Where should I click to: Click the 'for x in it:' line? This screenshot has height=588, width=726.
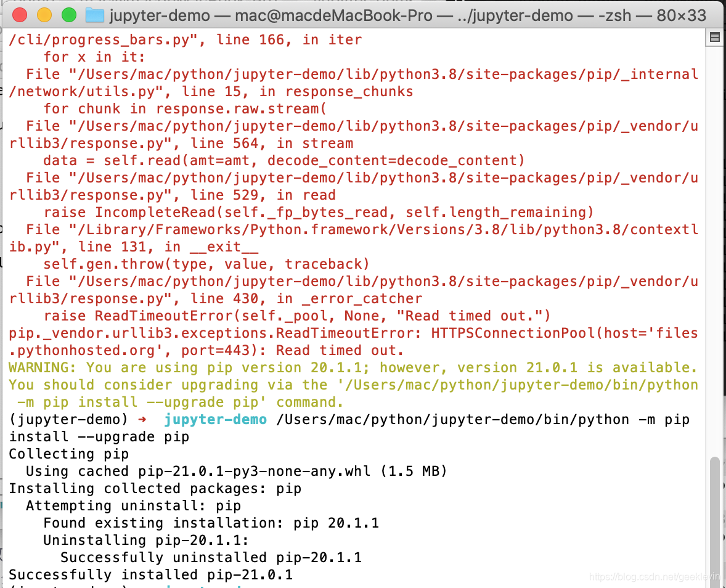(x=94, y=57)
